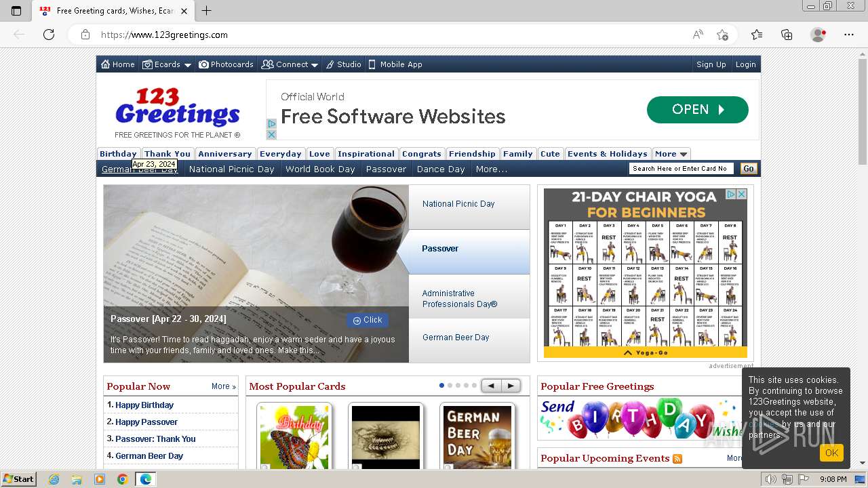Click the 123 Greetings logo
The image size is (868, 488).
[178, 108]
